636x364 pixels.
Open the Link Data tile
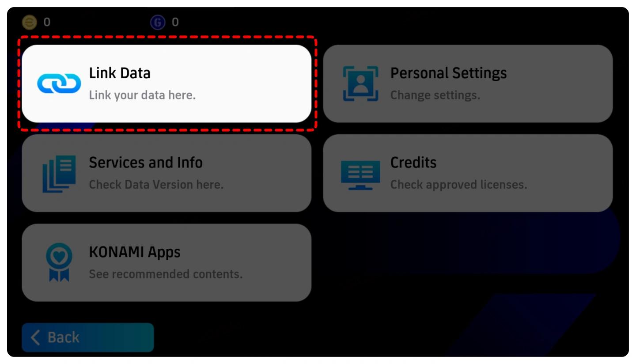(167, 83)
